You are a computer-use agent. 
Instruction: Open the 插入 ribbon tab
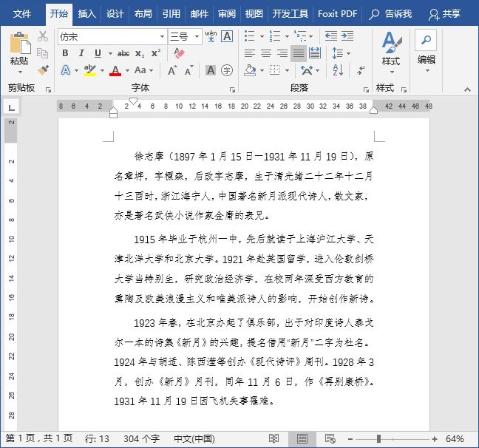[x=86, y=13]
